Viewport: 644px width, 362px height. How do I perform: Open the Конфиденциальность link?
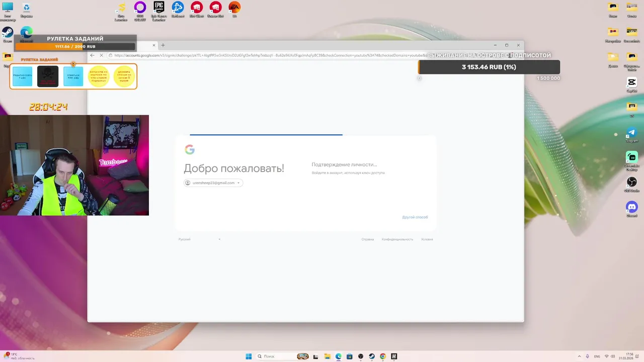pyautogui.click(x=397, y=239)
